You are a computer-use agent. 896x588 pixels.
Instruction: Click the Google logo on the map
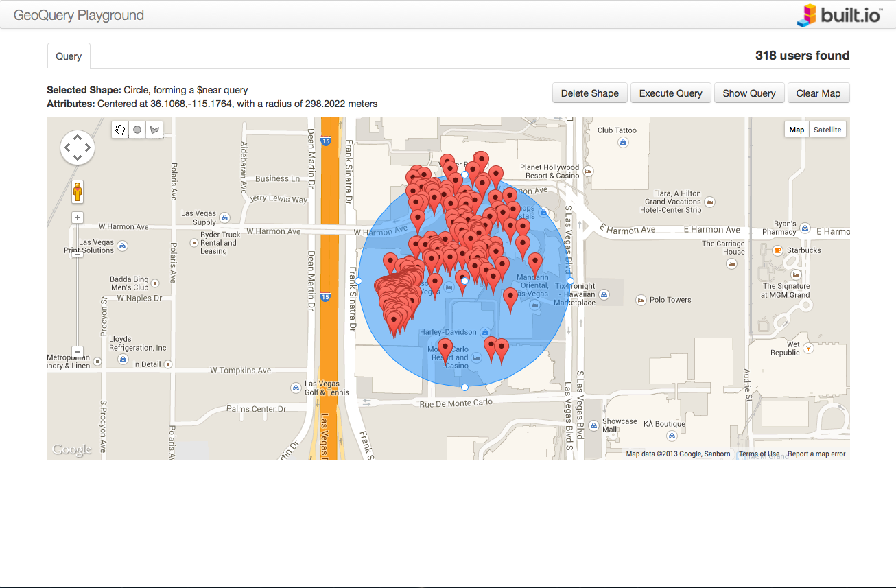[x=72, y=449]
